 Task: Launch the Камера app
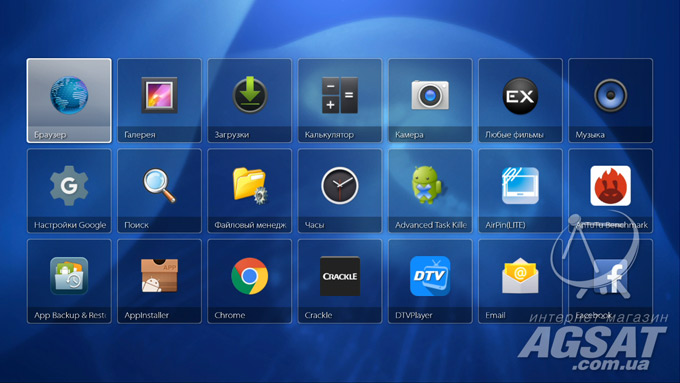(430, 101)
